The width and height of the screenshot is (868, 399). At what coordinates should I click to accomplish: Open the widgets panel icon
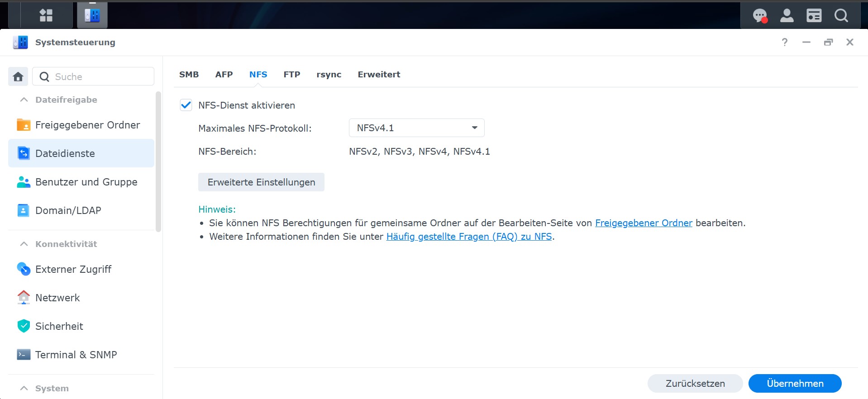pos(814,16)
